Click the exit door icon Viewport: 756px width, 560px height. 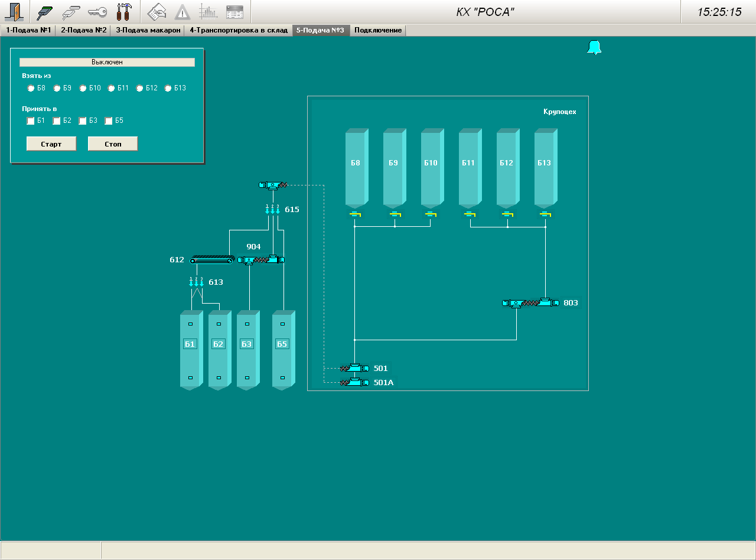pos(14,12)
